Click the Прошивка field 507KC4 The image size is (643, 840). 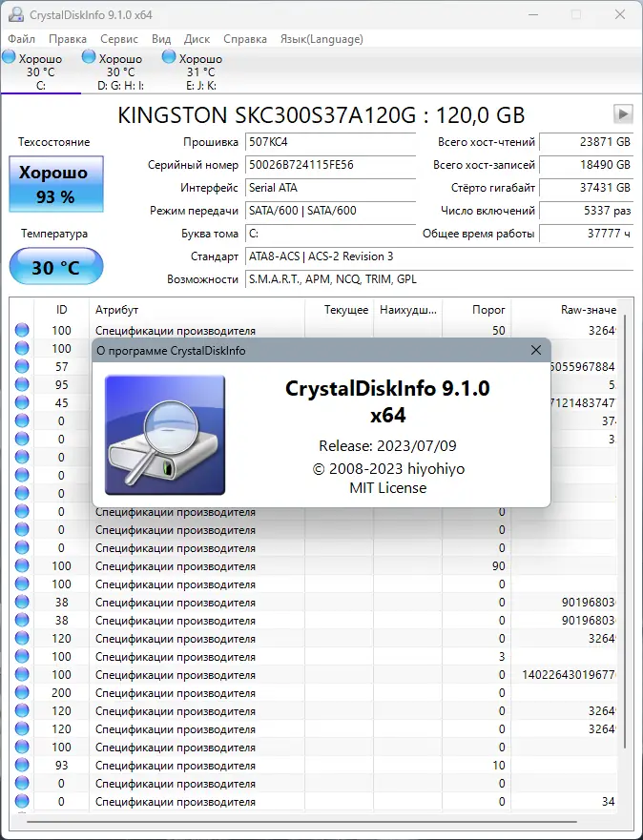click(x=331, y=142)
